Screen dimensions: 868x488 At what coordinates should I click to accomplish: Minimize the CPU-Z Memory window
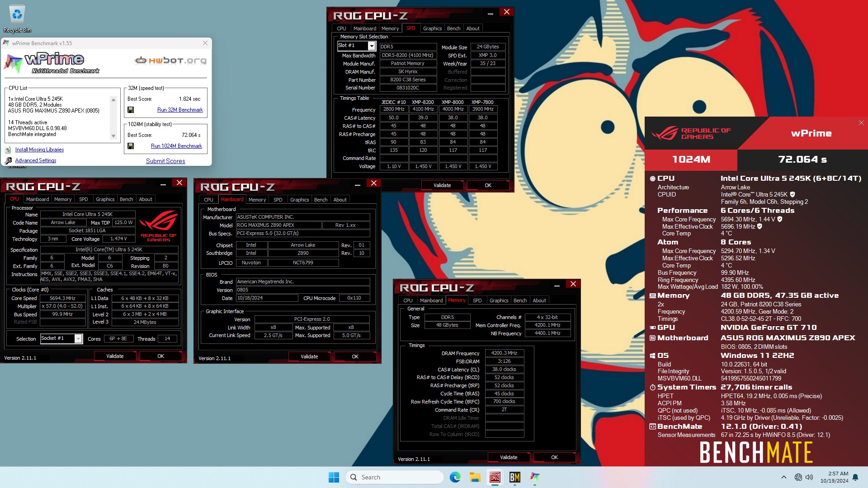pyautogui.click(x=557, y=286)
